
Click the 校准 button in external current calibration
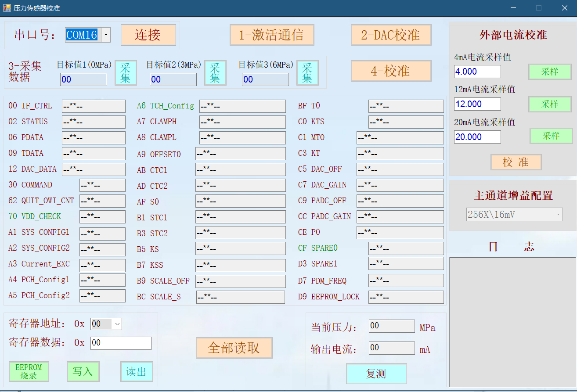click(516, 162)
